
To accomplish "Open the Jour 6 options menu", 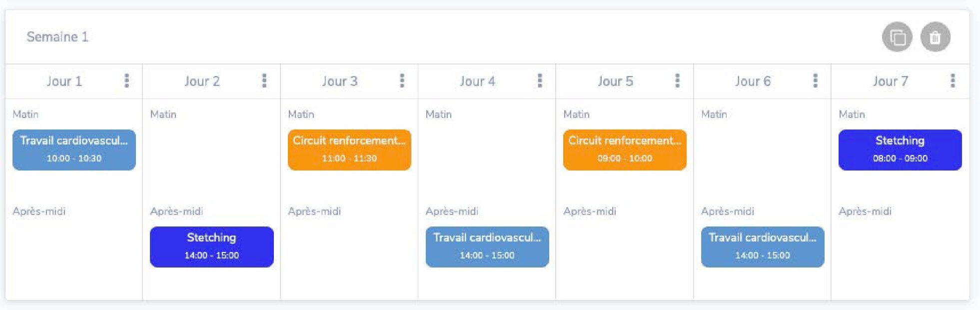I will pyautogui.click(x=816, y=81).
